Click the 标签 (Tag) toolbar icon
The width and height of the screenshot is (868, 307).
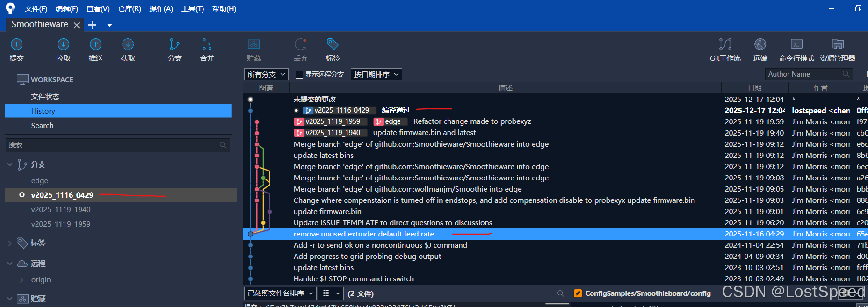pyautogui.click(x=333, y=44)
